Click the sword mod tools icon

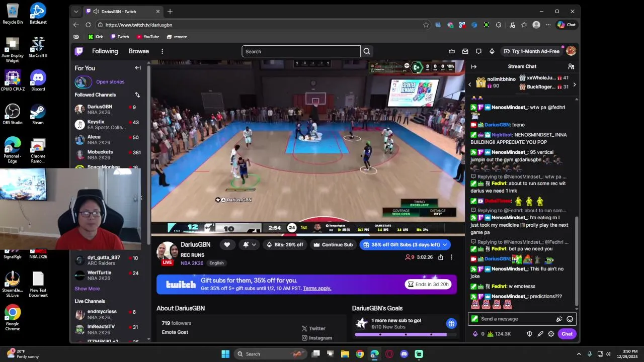[x=540, y=334]
